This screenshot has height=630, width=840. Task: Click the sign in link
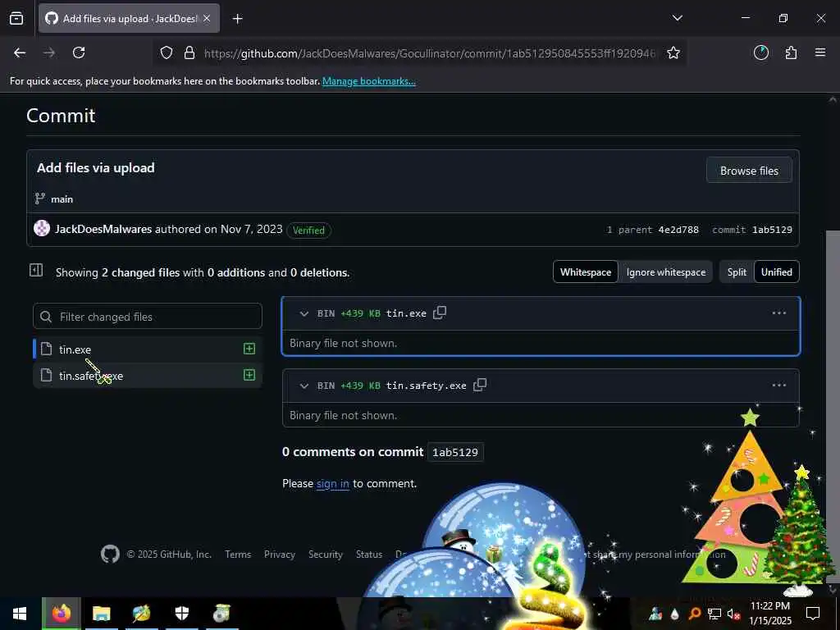pos(333,484)
